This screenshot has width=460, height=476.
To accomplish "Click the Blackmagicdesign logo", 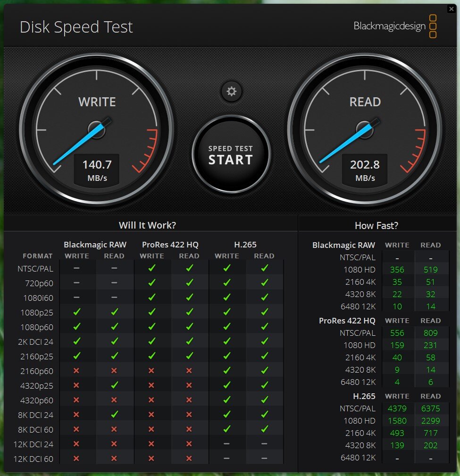I will click(395, 26).
